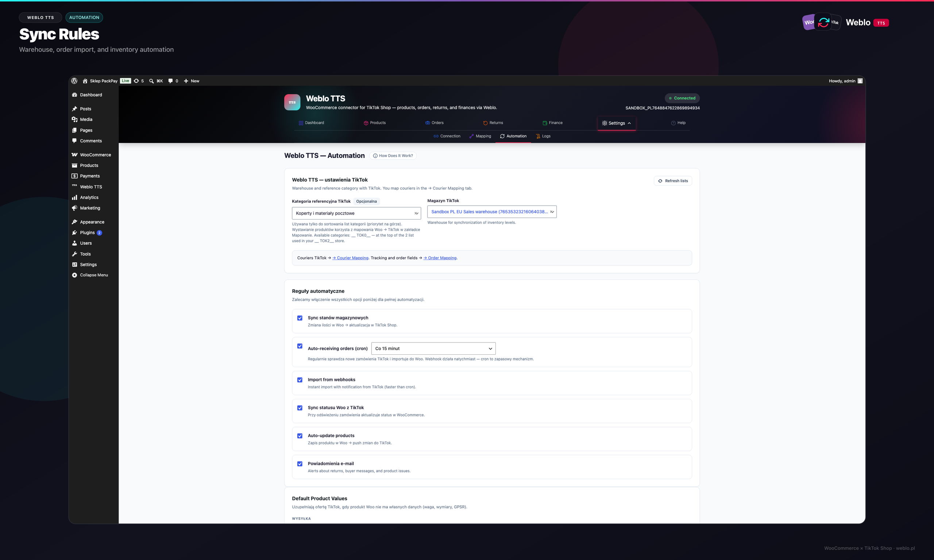Click the updates icon showing 5
934x560 pixels.
click(x=136, y=81)
